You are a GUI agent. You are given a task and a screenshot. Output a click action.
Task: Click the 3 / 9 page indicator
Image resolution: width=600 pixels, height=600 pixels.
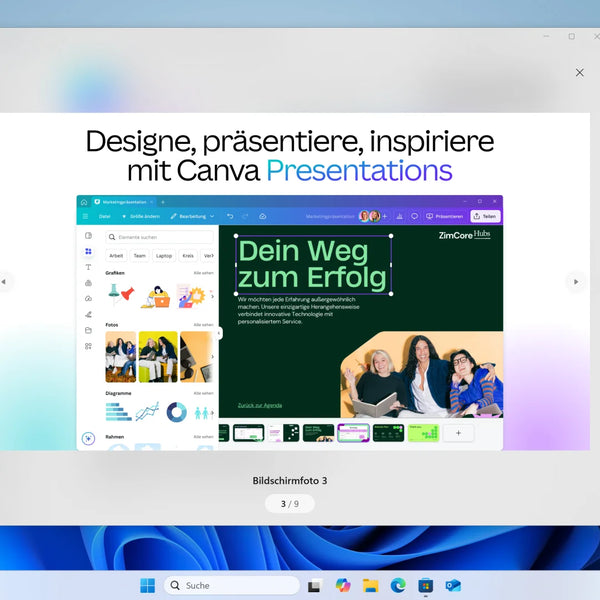tap(290, 504)
